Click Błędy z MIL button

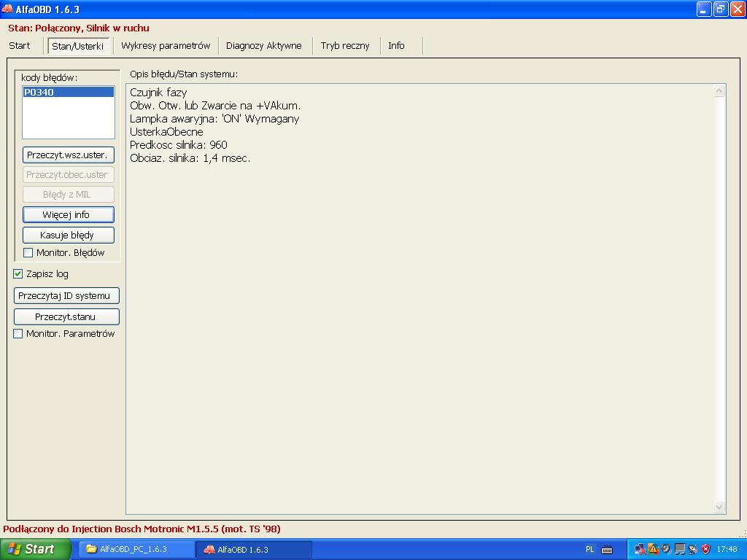[69, 194]
